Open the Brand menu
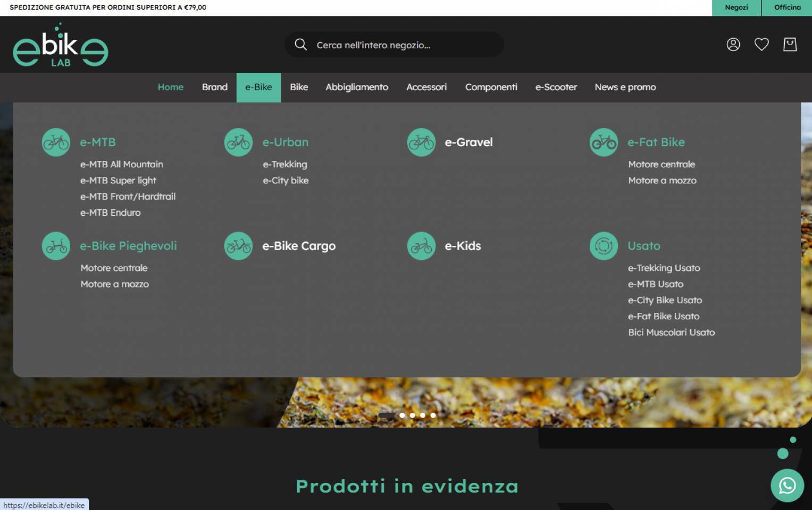Screen dimensions: 812x510 tap(215, 87)
